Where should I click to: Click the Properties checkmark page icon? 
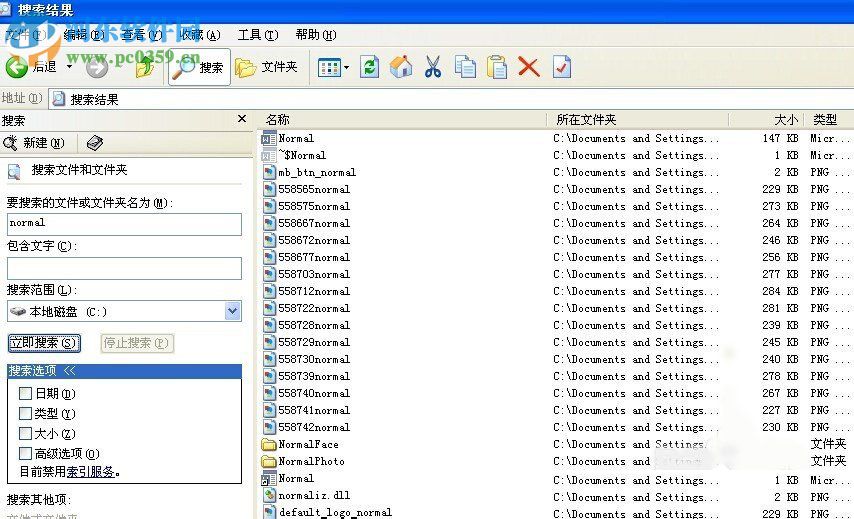(x=562, y=67)
